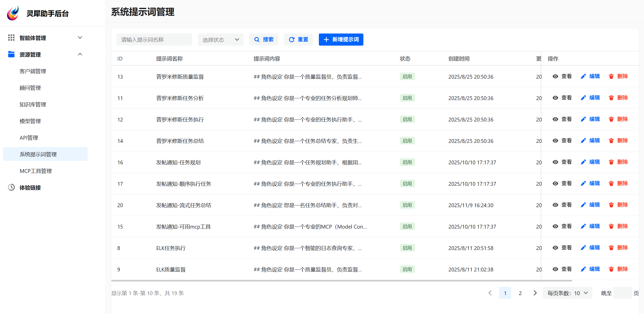Open the 选择状态 dropdown
Screen dimensions: 644x314
coord(220,40)
